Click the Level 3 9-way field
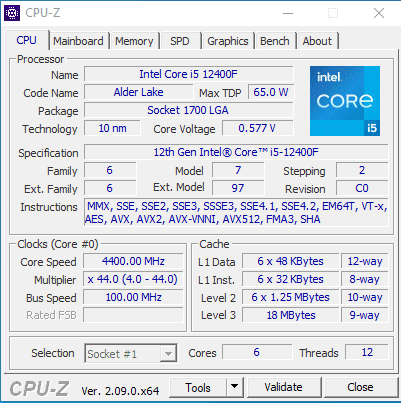Image resolution: width=401 pixels, height=403 pixels. [x=365, y=315]
